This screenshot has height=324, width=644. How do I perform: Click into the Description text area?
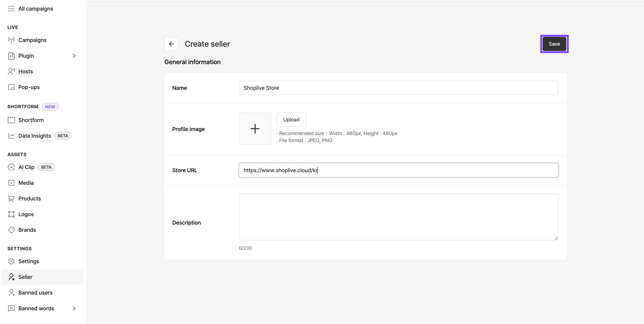398,217
